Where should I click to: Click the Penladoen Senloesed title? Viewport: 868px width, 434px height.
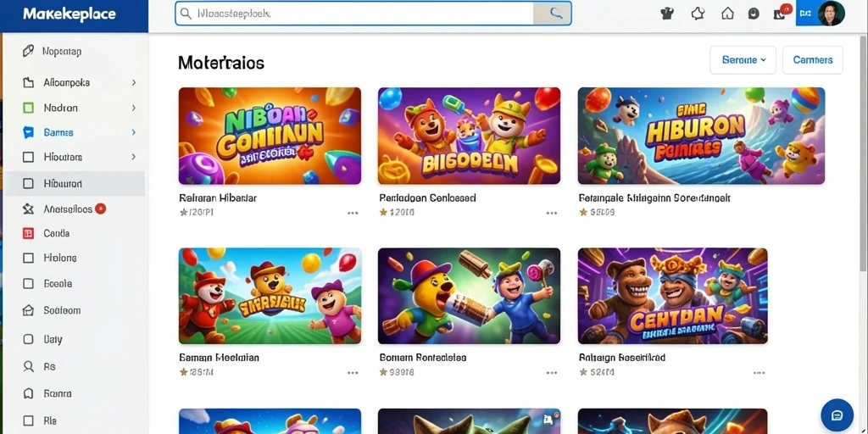point(428,198)
